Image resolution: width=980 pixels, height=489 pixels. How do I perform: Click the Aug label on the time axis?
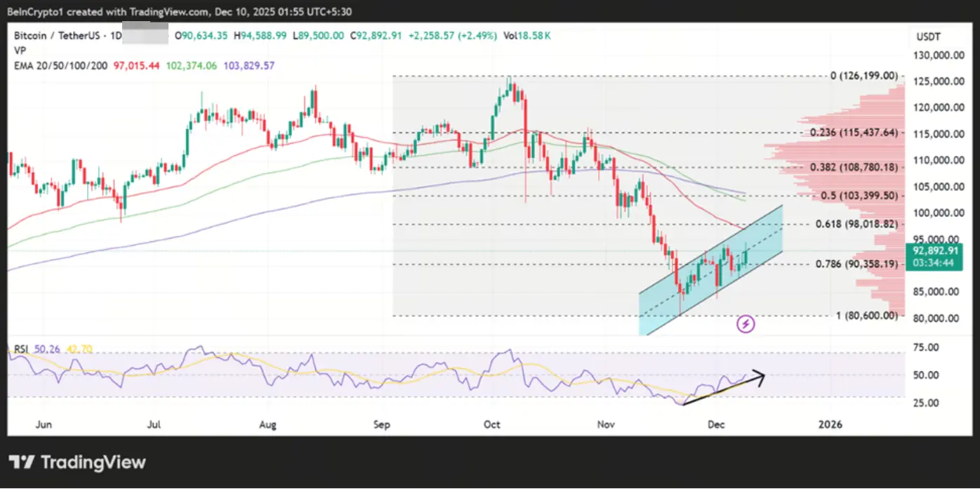click(267, 424)
